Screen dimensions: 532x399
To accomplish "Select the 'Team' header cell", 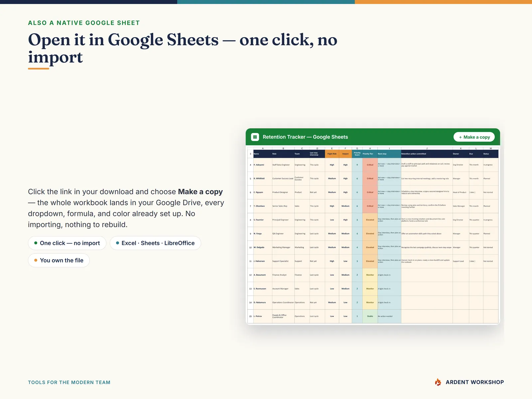I will 302,154.
